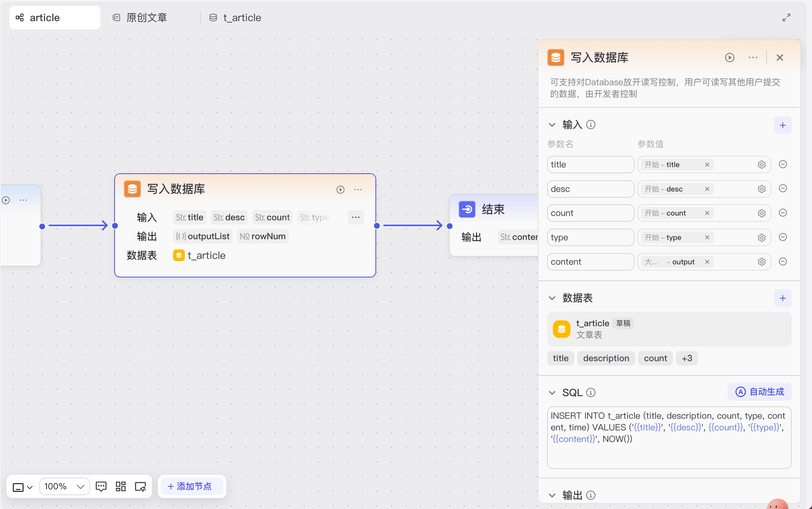This screenshot has height=509, width=812.
Task: Switch to the 原创文章 tab
Action: [140, 17]
